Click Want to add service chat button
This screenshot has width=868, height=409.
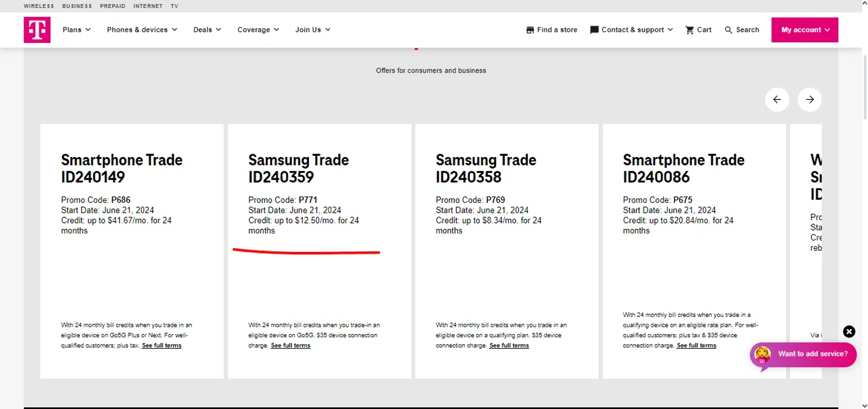point(803,354)
